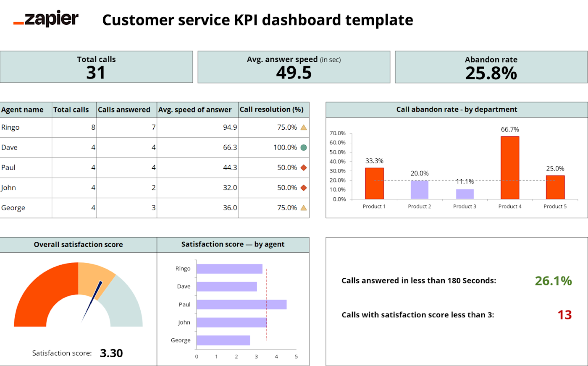The image size is (588, 366).
Task: Select the John agent name cell
Action: pos(26,188)
